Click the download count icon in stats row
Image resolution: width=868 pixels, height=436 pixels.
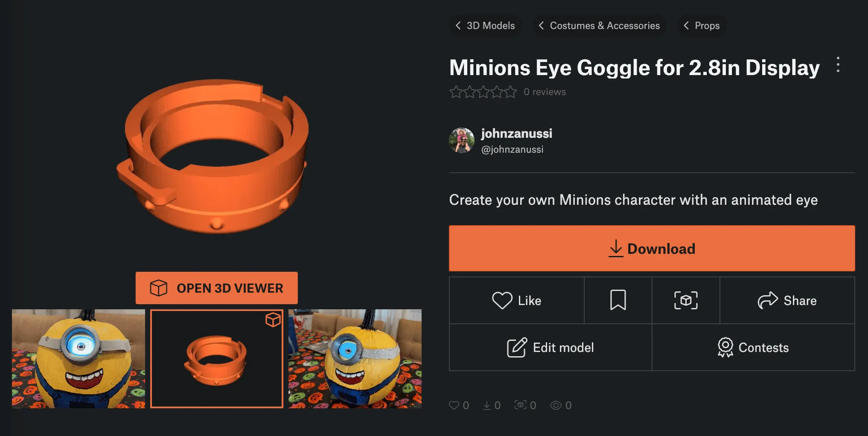[x=486, y=405]
